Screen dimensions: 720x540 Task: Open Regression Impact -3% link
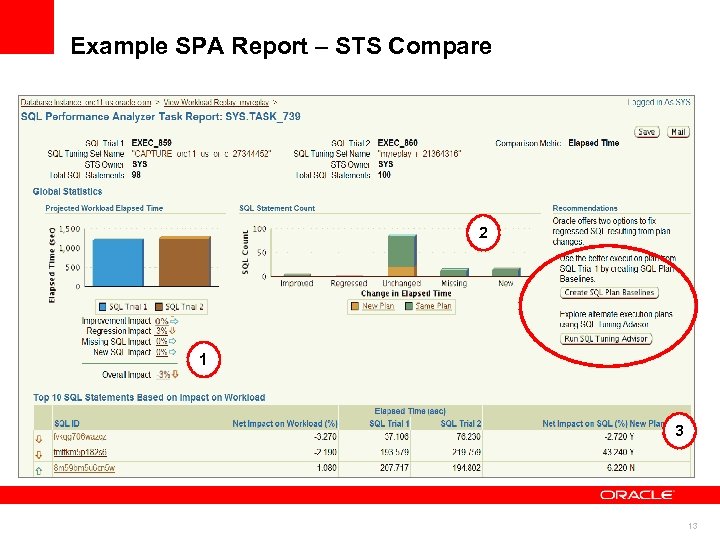point(161,331)
